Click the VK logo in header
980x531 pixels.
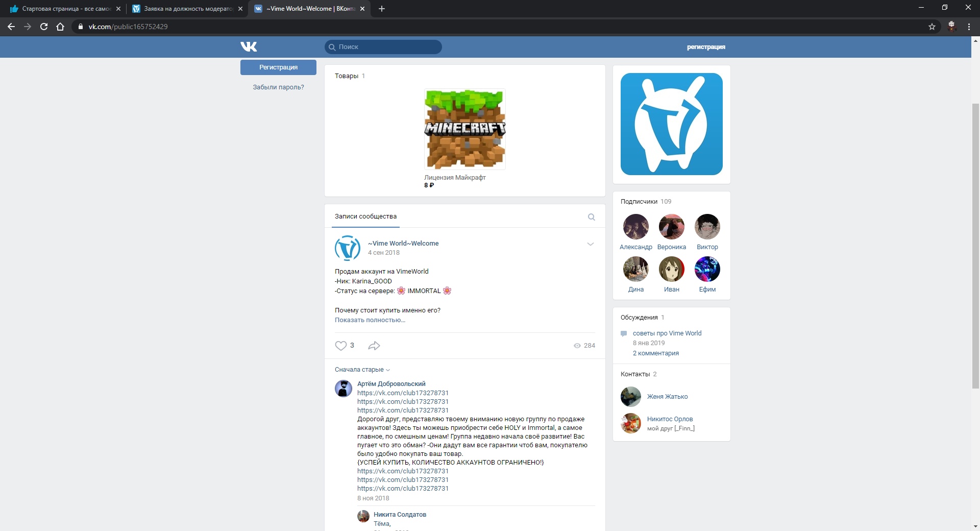(249, 47)
